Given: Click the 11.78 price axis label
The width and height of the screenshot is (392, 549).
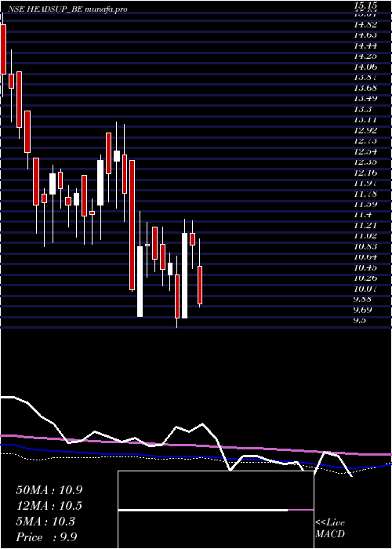Looking at the screenshot, I should [365, 194].
